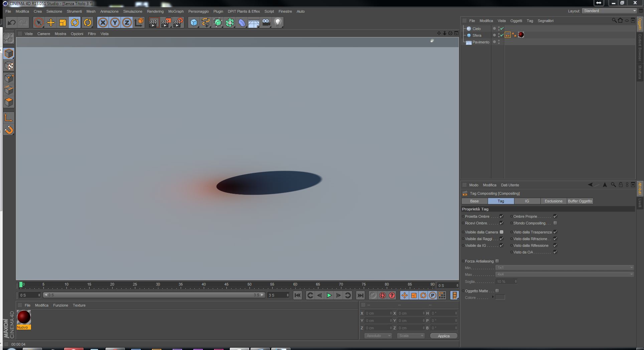Image resolution: width=644 pixels, height=350 pixels.
Task: Enable the snapping magnet icon
Action: (9, 130)
